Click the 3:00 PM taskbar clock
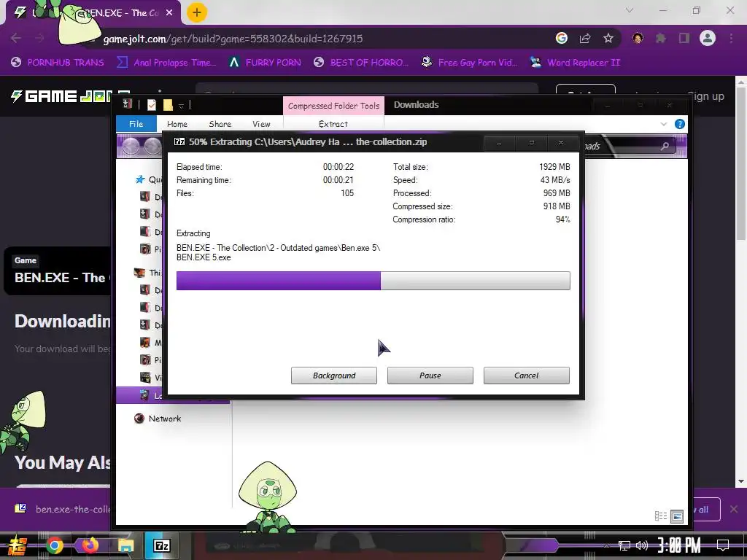Viewport: 747px width, 560px height. (679, 545)
